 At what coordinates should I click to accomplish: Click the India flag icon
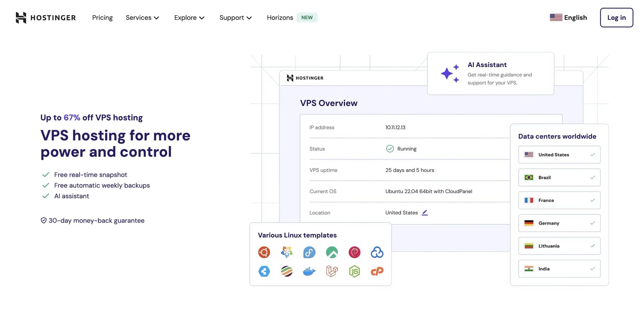pos(529,269)
